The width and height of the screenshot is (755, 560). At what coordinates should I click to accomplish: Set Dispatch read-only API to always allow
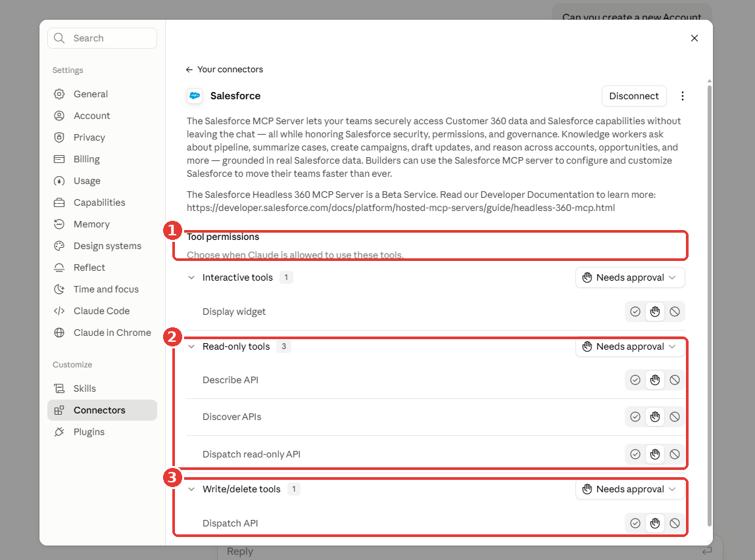click(635, 454)
